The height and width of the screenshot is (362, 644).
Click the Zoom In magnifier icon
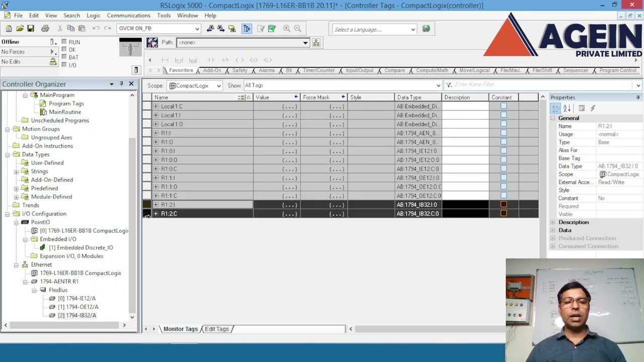(286, 29)
